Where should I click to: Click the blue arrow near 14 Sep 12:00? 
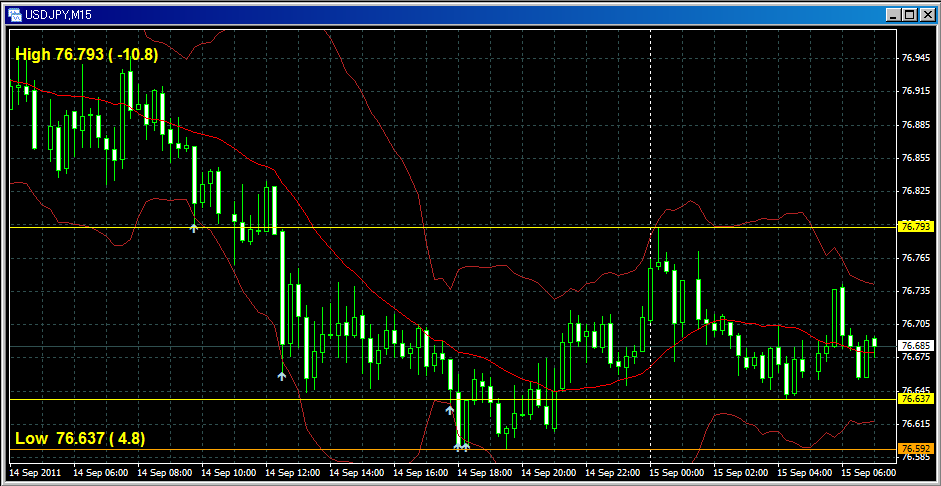(282, 376)
